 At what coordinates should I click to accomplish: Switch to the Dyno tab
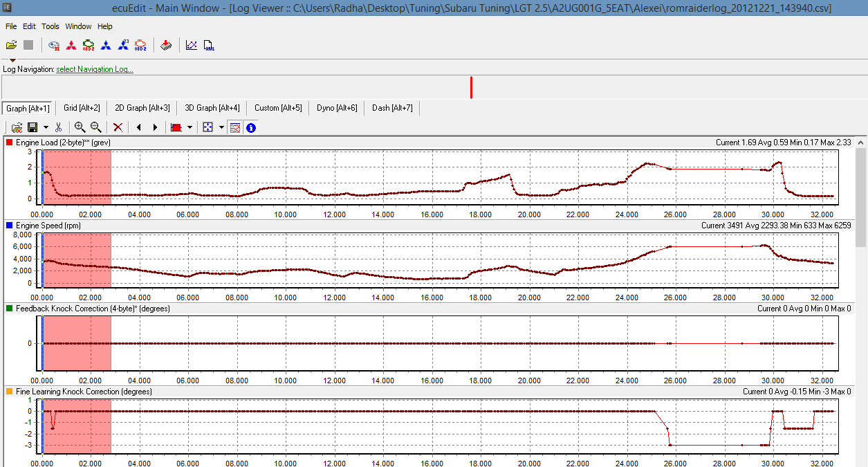[337, 108]
